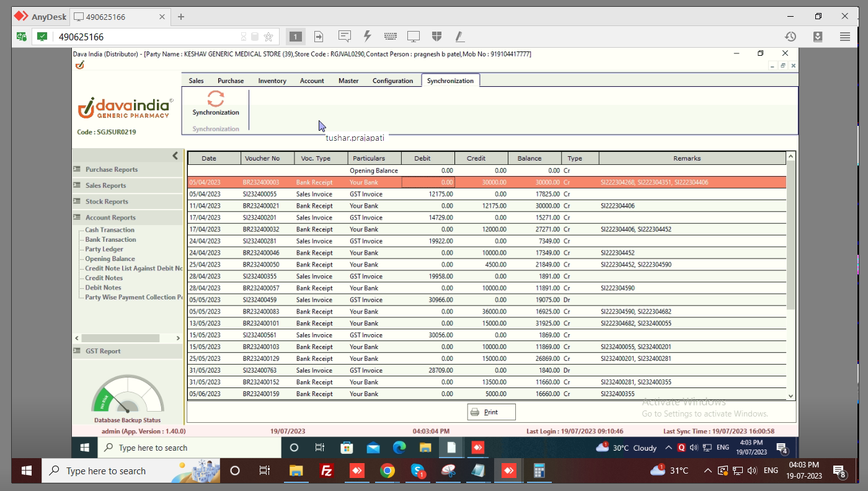Click the AnyDesk remote address field
This screenshot has width=868, height=491.
(146, 37)
